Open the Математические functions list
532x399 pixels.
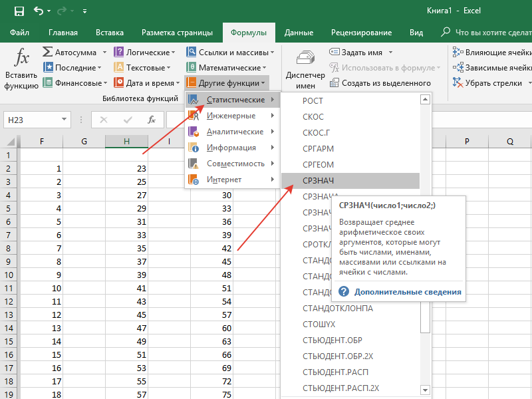[x=226, y=68]
